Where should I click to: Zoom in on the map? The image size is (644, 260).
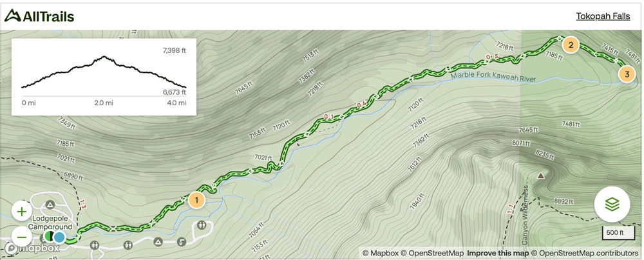pos(22,212)
